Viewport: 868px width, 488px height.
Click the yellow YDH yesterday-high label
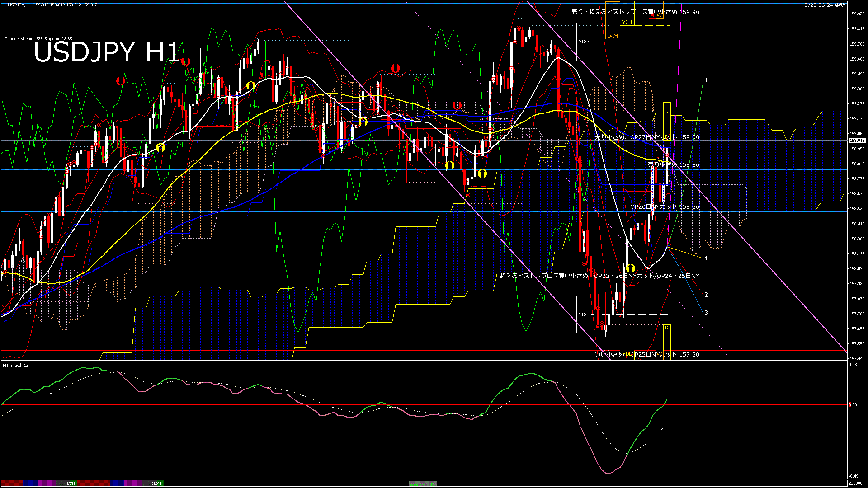627,22
